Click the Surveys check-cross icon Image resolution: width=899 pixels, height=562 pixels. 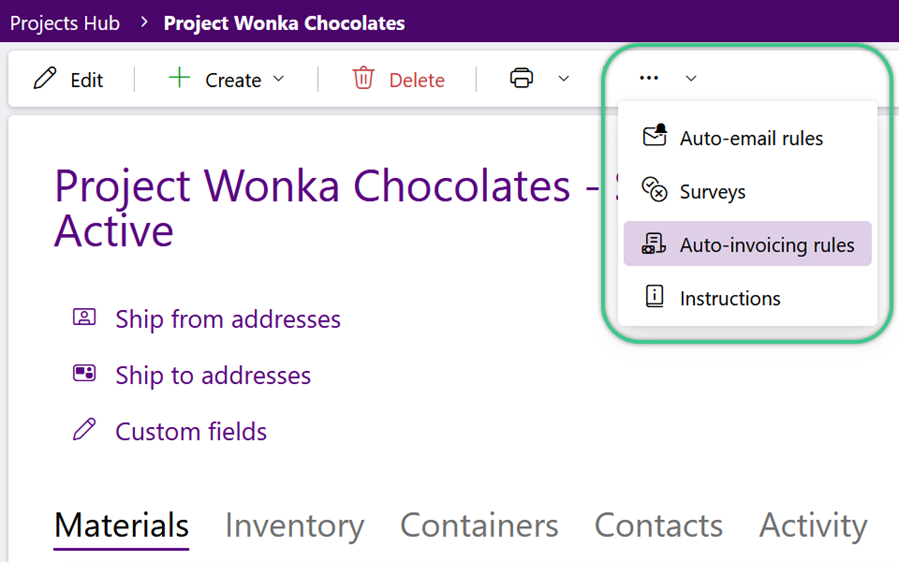click(654, 189)
